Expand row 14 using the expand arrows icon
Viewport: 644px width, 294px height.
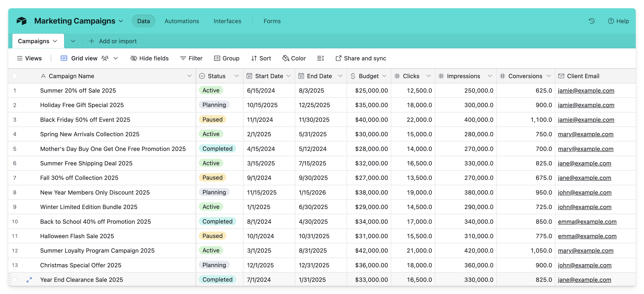tap(29, 280)
